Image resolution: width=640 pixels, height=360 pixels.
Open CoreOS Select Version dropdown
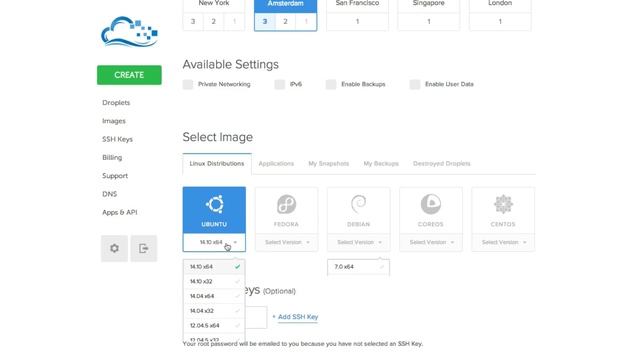click(x=431, y=242)
